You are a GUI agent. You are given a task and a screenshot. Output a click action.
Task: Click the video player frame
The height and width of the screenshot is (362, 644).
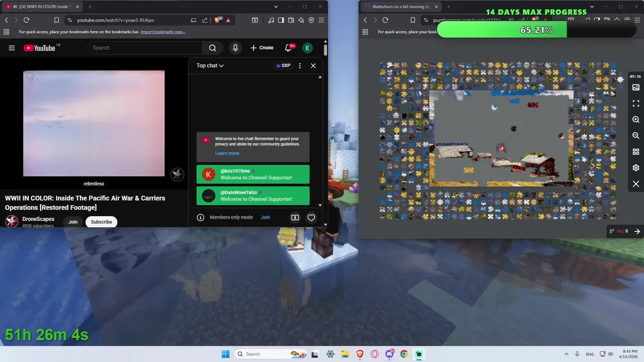94,124
